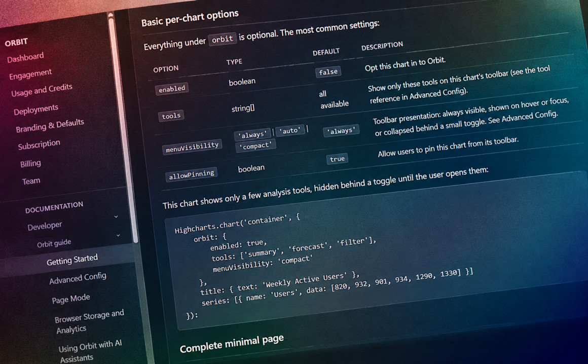Viewport: 588px width, 364px height.
Task: Click the 'compact' type value tag
Action: 255,146
